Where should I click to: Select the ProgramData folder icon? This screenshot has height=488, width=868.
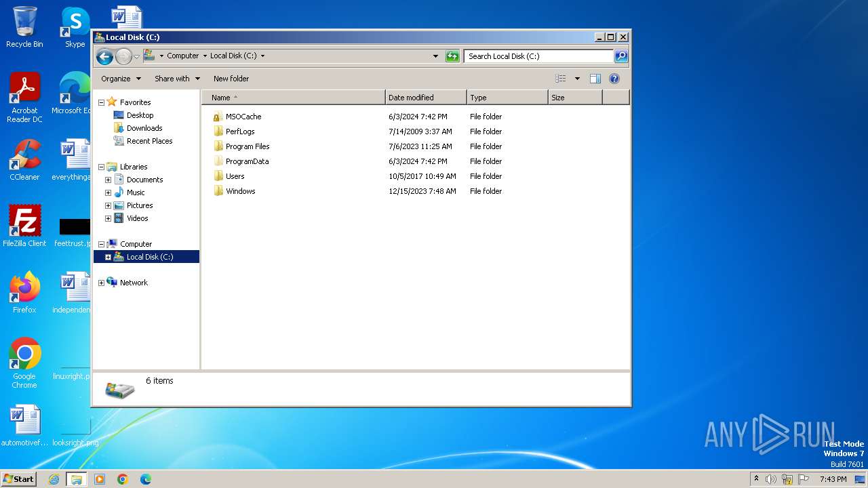[218, 161]
